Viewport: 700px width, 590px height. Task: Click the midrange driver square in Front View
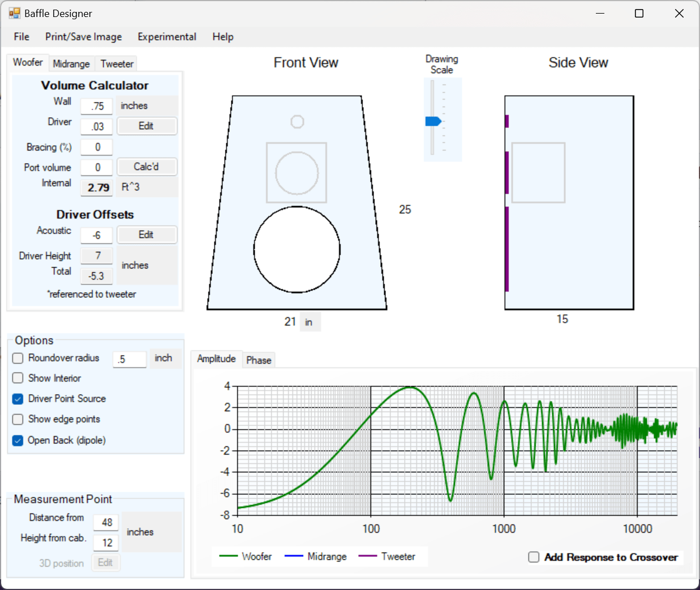pos(297,173)
